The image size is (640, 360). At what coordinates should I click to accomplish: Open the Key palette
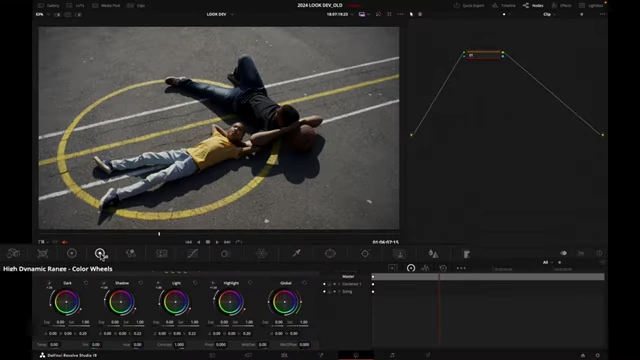click(x=467, y=254)
